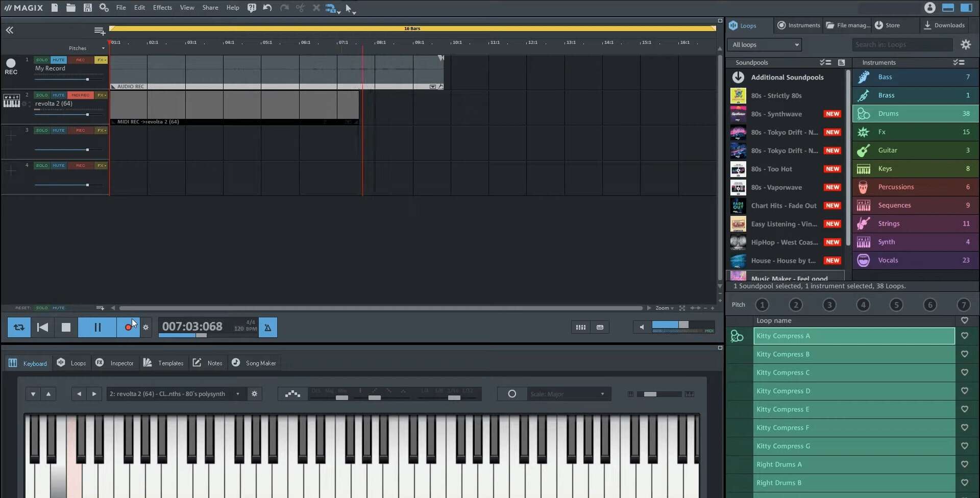The height and width of the screenshot is (498, 980).
Task: Open the Scale: Major dropdown
Action: pos(568,393)
